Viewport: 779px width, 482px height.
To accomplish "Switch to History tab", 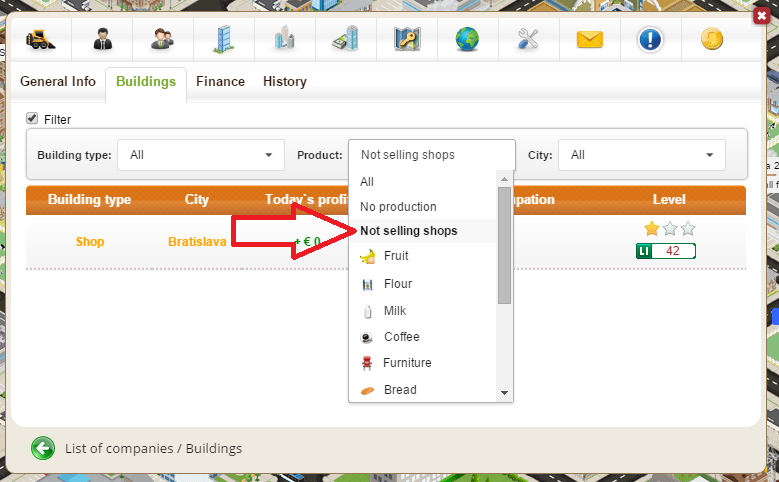I will click(285, 81).
